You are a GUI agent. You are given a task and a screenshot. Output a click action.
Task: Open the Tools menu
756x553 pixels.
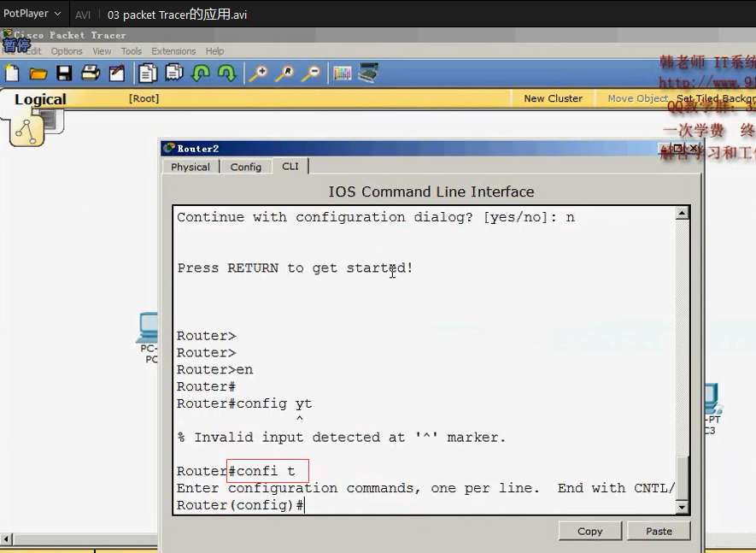(132, 51)
